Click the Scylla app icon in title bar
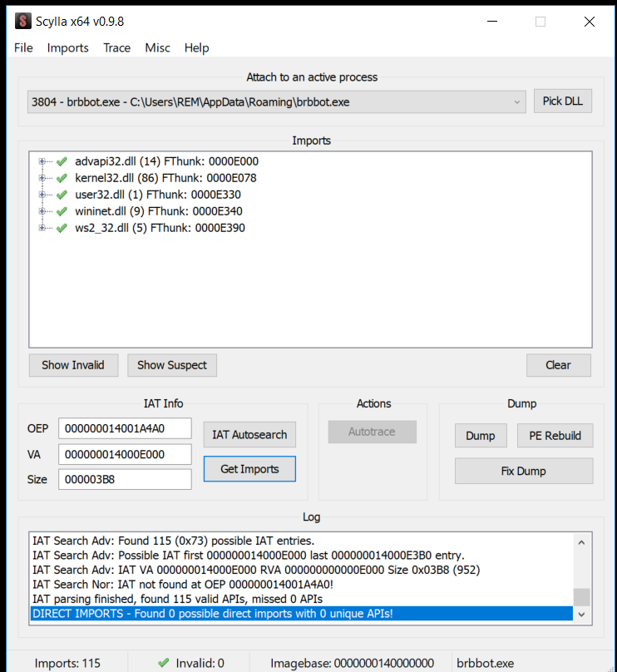617x672 pixels. click(x=22, y=21)
